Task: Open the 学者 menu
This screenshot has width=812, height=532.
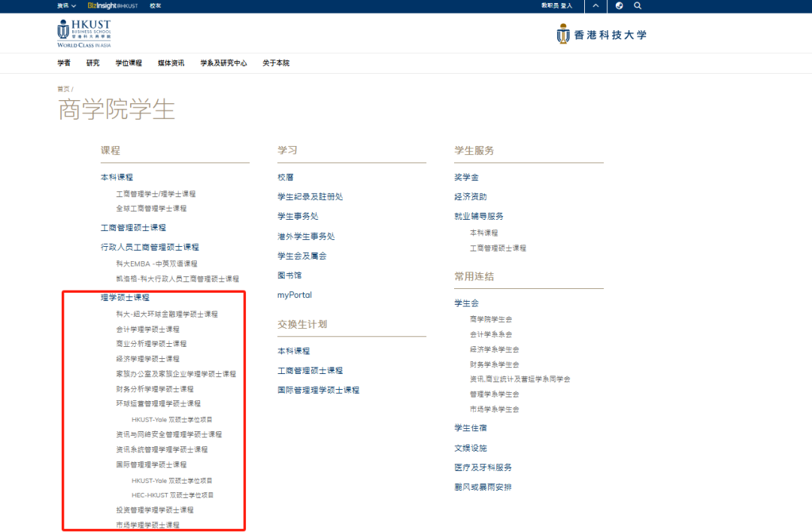Action: coord(64,62)
